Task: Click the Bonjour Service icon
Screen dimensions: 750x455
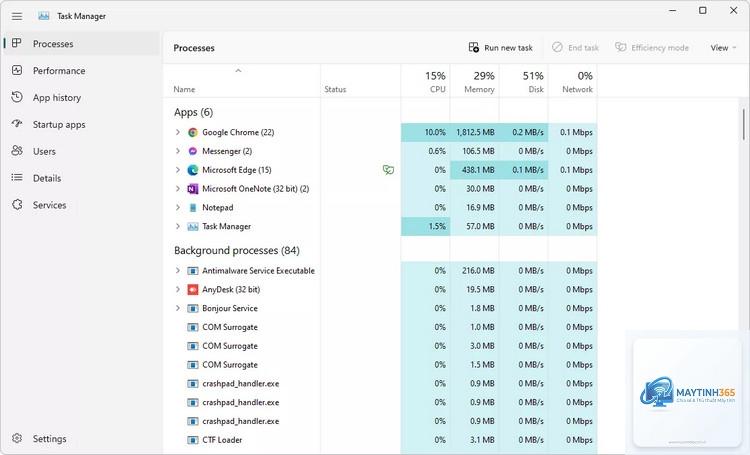Action: [x=193, y=309]
